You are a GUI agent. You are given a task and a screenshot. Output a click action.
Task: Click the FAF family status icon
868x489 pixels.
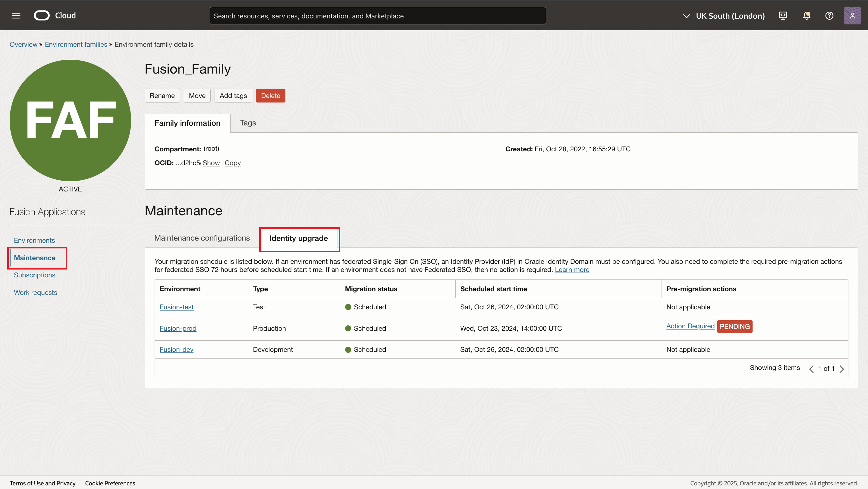pos(70,120)
